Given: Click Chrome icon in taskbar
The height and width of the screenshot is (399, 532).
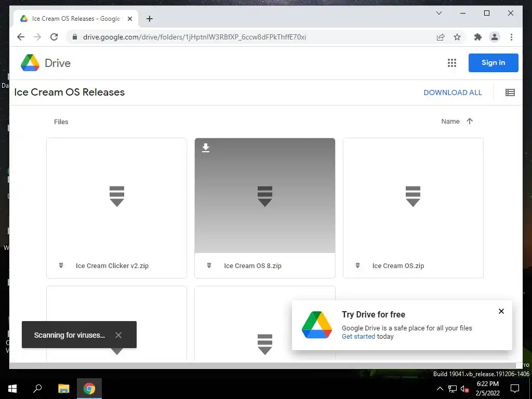Looking at the screenshot, I should [x=89, y=389].
